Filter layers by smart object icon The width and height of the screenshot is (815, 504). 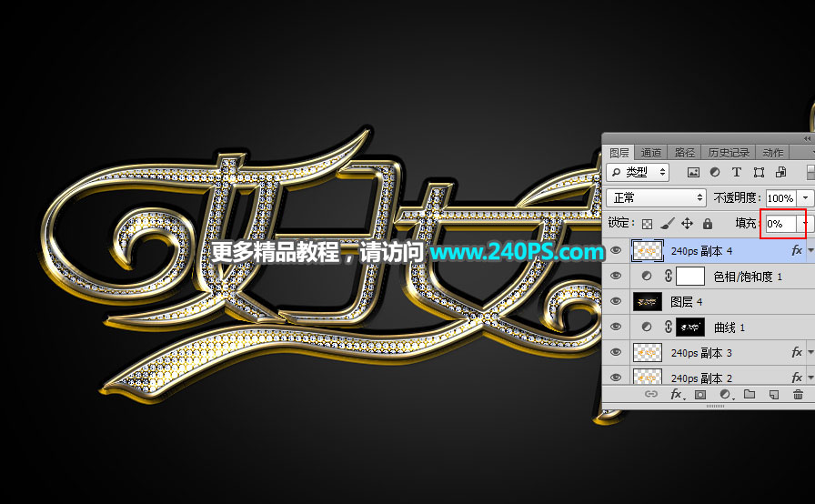[780, 172]
